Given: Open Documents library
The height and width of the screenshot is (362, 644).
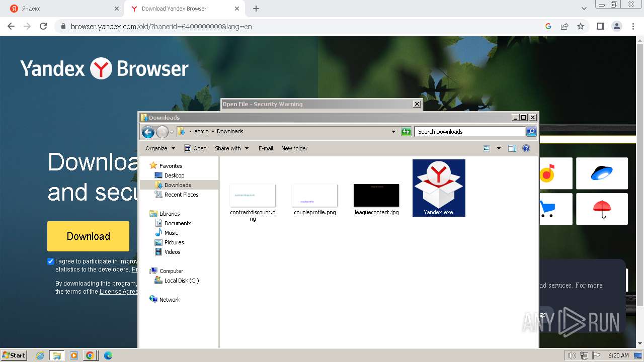Looking at the screenshot, I should click(178, 223).
